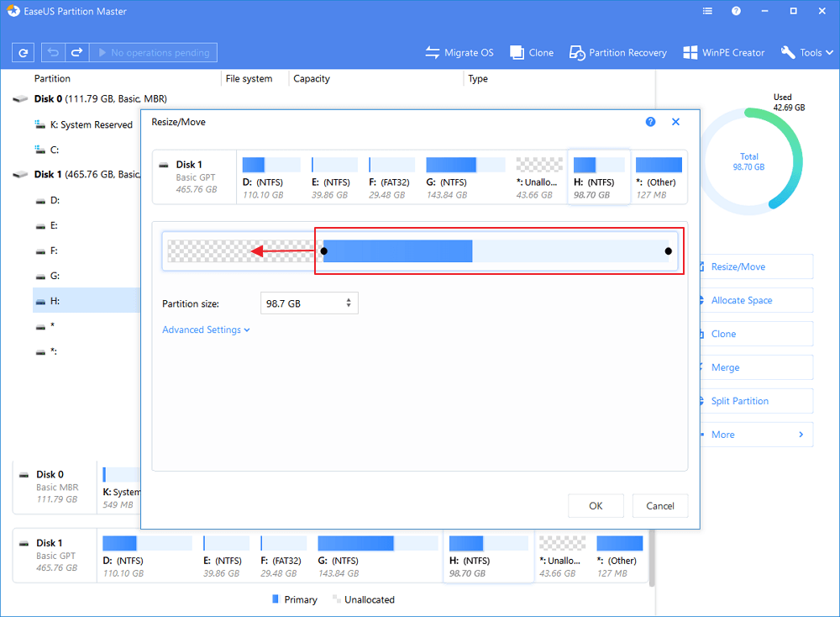Open WinPE Creator
840x617 pixels.
(723, 52)
